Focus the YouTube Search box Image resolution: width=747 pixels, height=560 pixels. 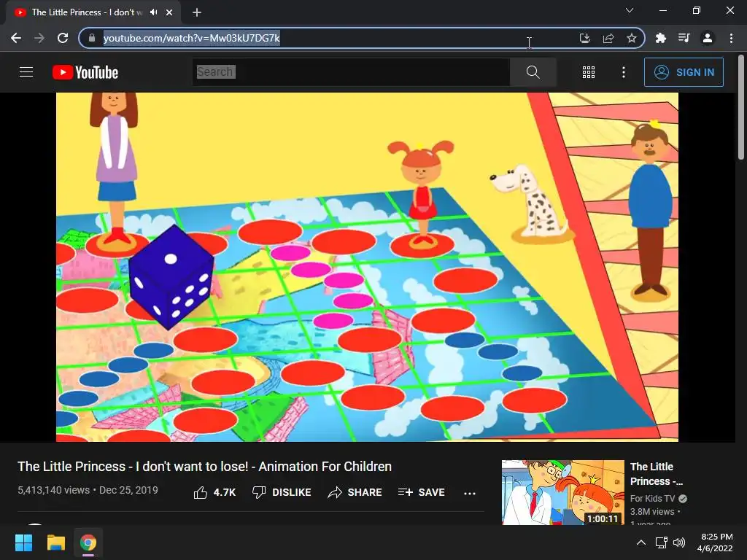click(351, 72)
